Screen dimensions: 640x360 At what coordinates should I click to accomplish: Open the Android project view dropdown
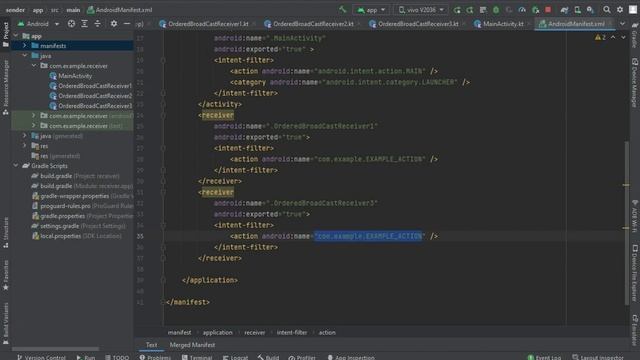(39, 24)
